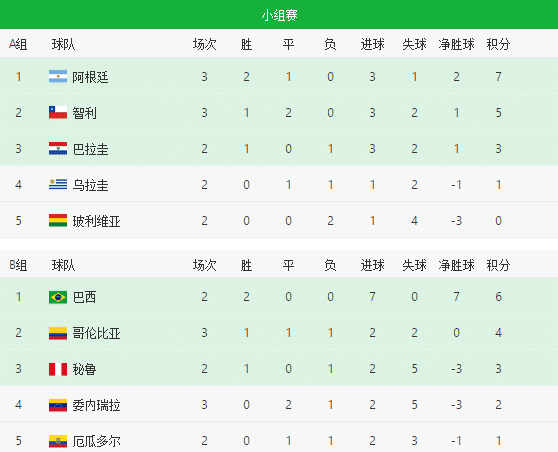Screen dimensions: 558x452
Task: Click the Ecuador flag icon
Action: (x=58, y=441)
